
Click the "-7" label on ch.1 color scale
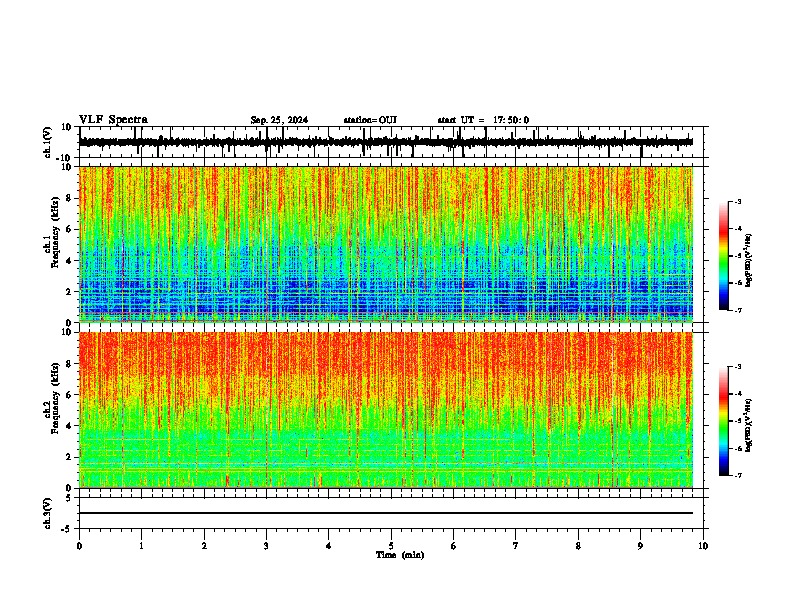pyautogui.click(x=738, y=310)
